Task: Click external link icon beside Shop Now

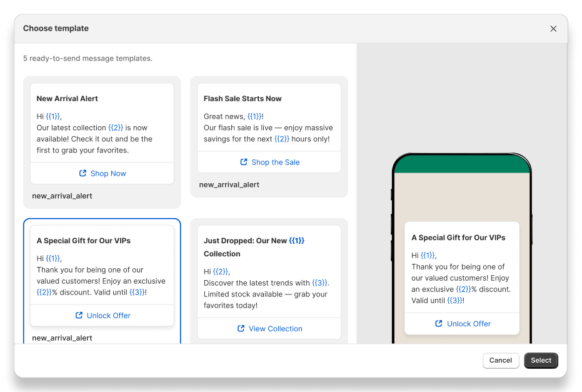Action: (x=83, y=173)
